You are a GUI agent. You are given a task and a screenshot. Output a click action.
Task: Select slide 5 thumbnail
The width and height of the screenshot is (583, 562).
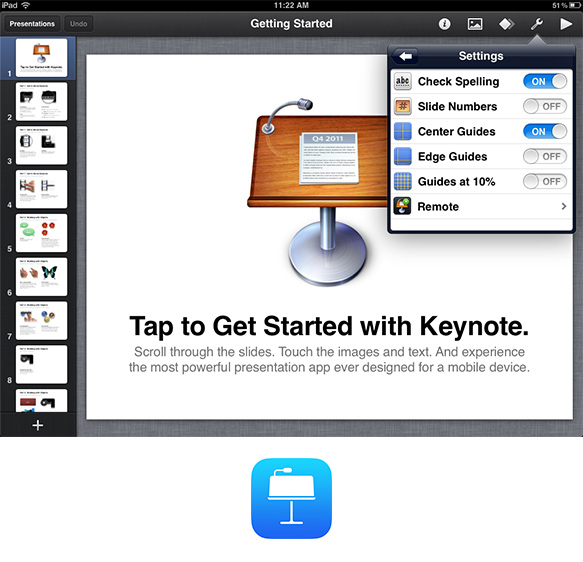[x=41, y=233]
